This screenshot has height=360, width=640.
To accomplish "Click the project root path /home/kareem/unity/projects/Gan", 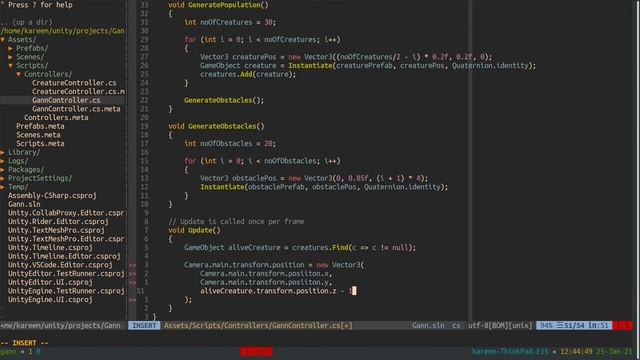I will 62,31.
